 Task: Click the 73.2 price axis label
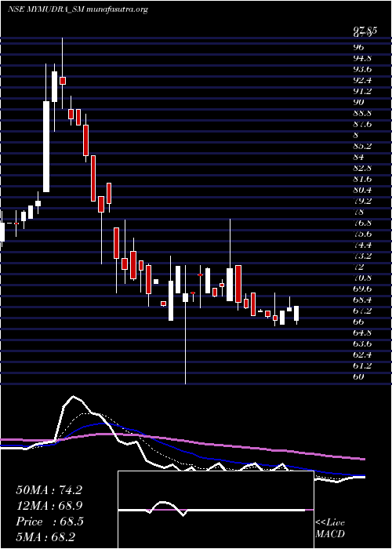(x=362, y=256)
